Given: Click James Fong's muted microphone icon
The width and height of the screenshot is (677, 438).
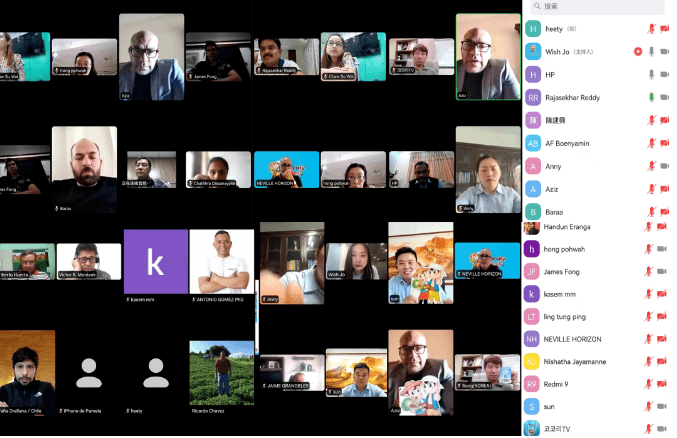Looking at the screenshot, I should tap(649, 271).
